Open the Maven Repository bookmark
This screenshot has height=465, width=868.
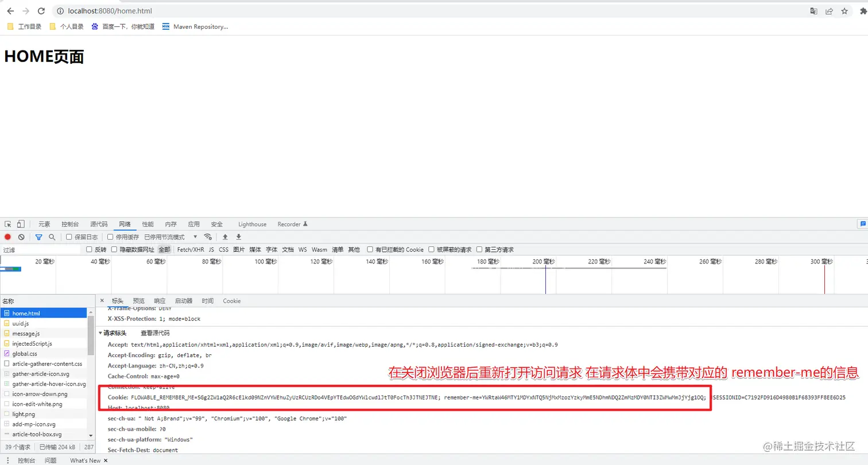click(195, 26)
